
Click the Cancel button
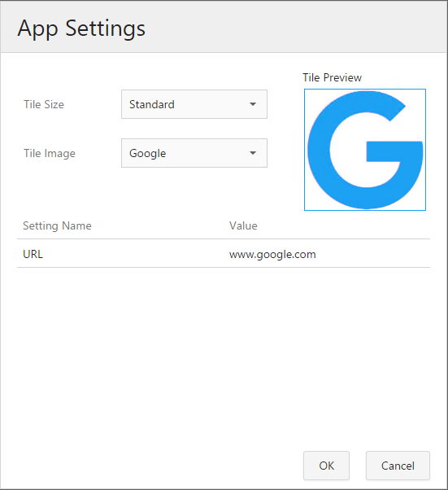(398, 466)
